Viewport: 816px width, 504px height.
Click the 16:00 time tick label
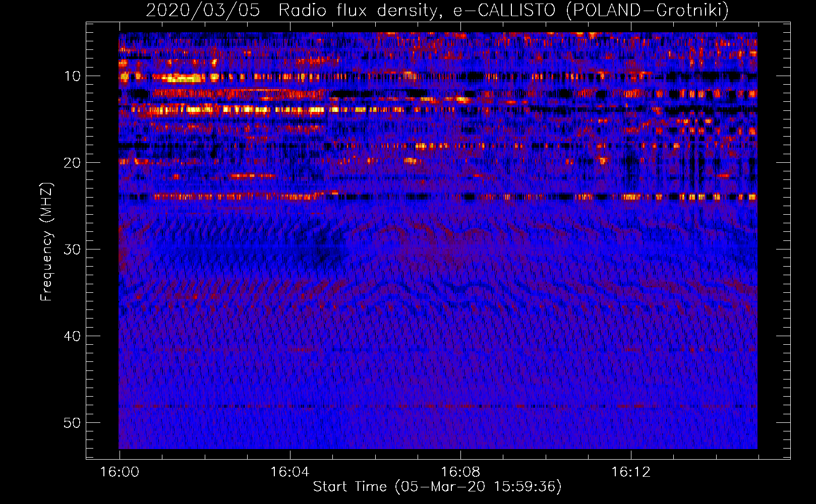click(x=120, y=472)
